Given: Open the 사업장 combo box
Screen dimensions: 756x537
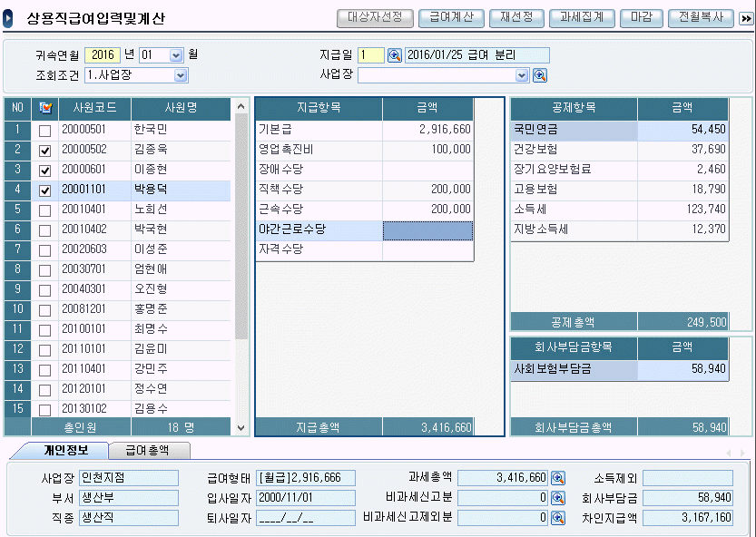Looking at the screenshot, I should coord(522,75).
